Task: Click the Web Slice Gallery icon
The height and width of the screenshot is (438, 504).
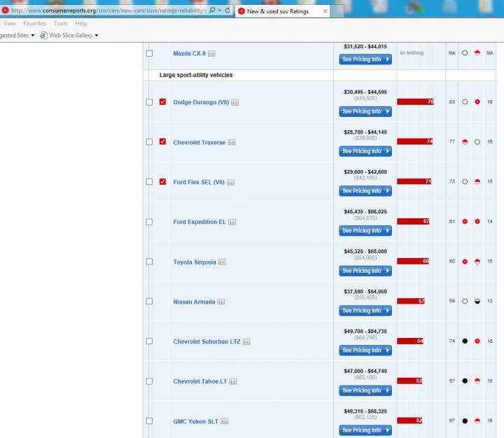Action: click(x=43, y=35)
